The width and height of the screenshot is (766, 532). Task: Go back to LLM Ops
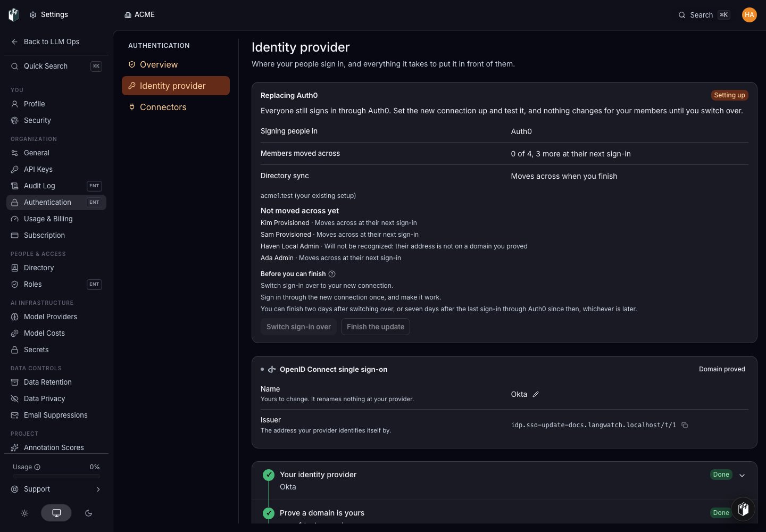pos(56,42)
